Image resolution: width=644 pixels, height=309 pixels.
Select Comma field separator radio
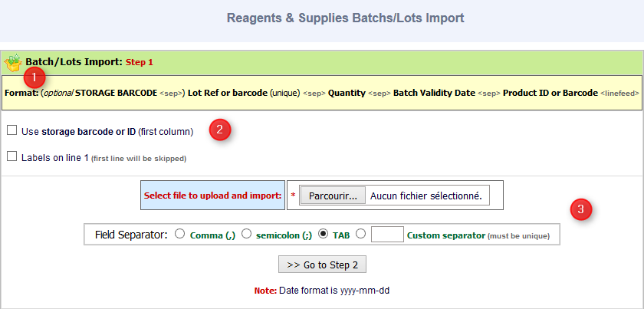pyautogui.click(x=179, y=234)
